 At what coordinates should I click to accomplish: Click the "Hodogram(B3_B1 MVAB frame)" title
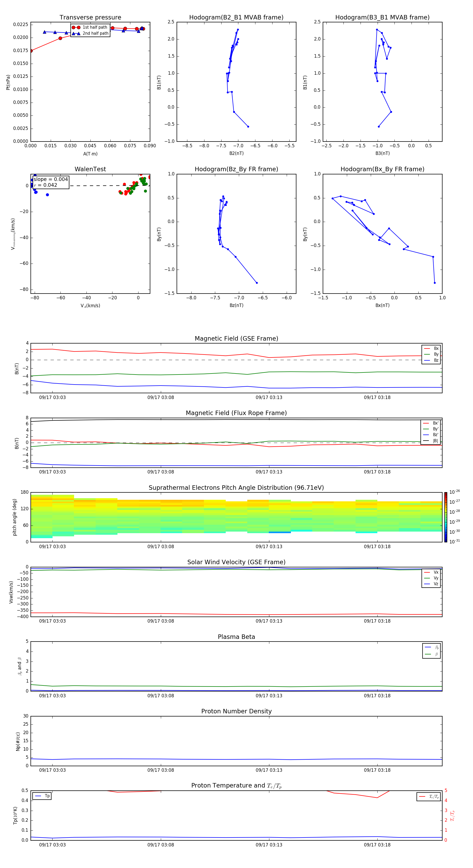(x=382, y=18)
